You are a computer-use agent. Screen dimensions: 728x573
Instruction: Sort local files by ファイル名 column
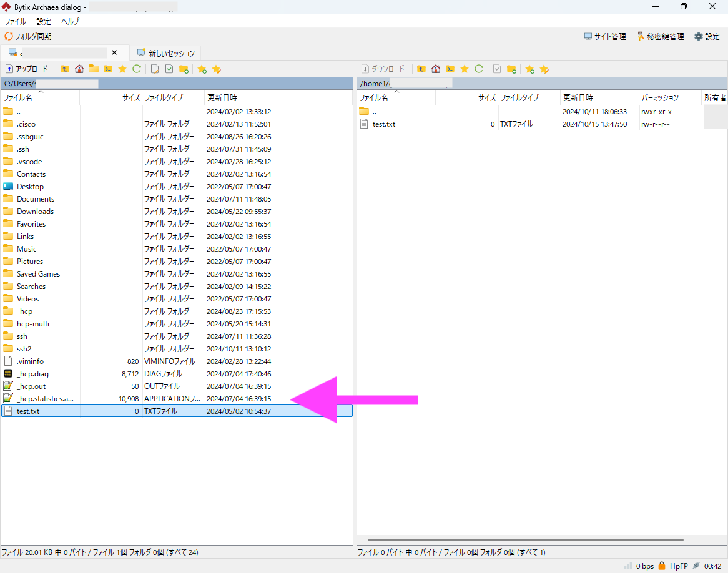click(x=17, y=98)
